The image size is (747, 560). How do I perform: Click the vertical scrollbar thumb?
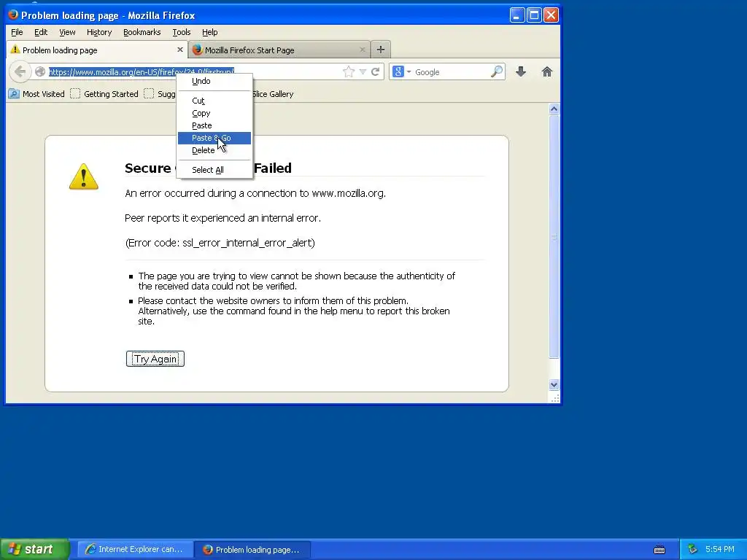(x=554, y=237)
